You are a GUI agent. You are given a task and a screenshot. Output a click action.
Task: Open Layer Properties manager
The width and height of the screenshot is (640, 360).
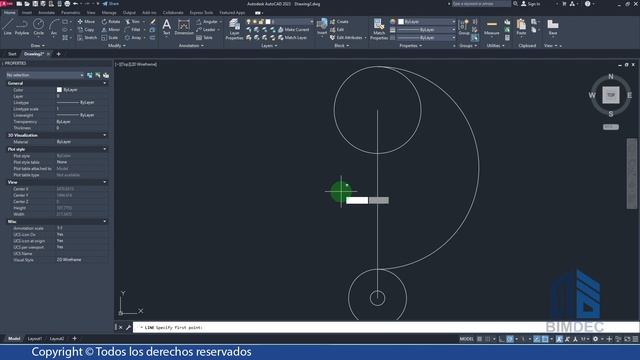click(234, 29)
